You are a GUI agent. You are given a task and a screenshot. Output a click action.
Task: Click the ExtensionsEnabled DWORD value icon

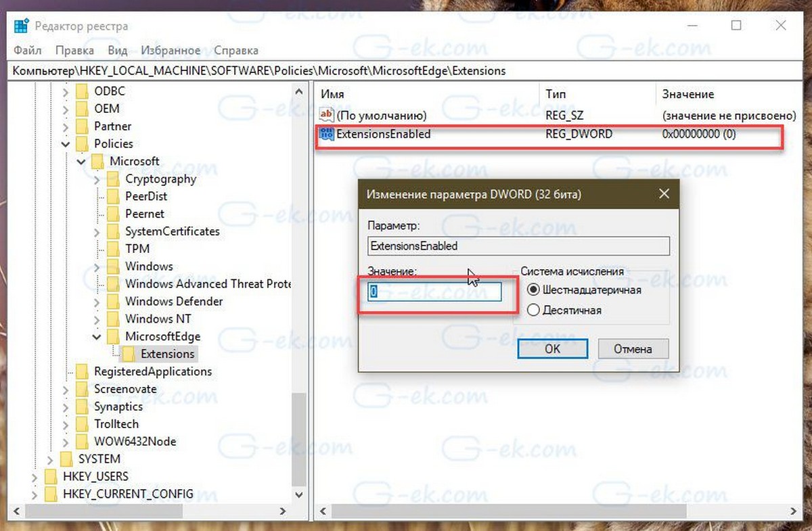click(x=327, y=134)
